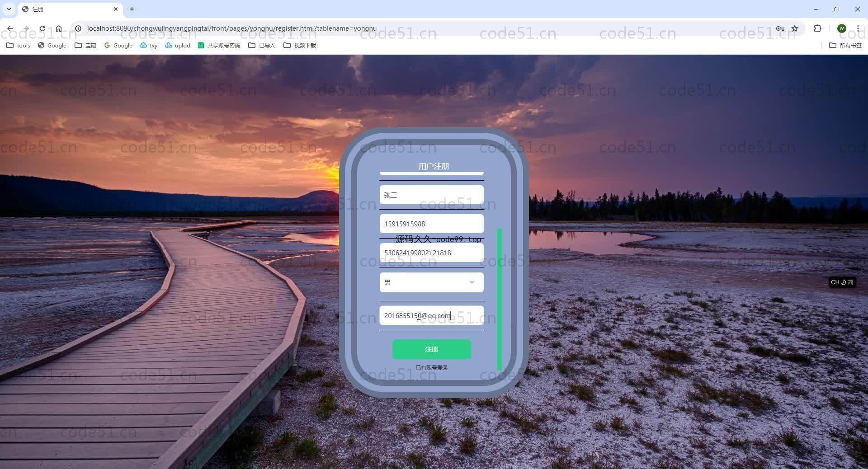Open the saved passwords key icon
This screenshot has height=469, width=868.
[780, 28]
